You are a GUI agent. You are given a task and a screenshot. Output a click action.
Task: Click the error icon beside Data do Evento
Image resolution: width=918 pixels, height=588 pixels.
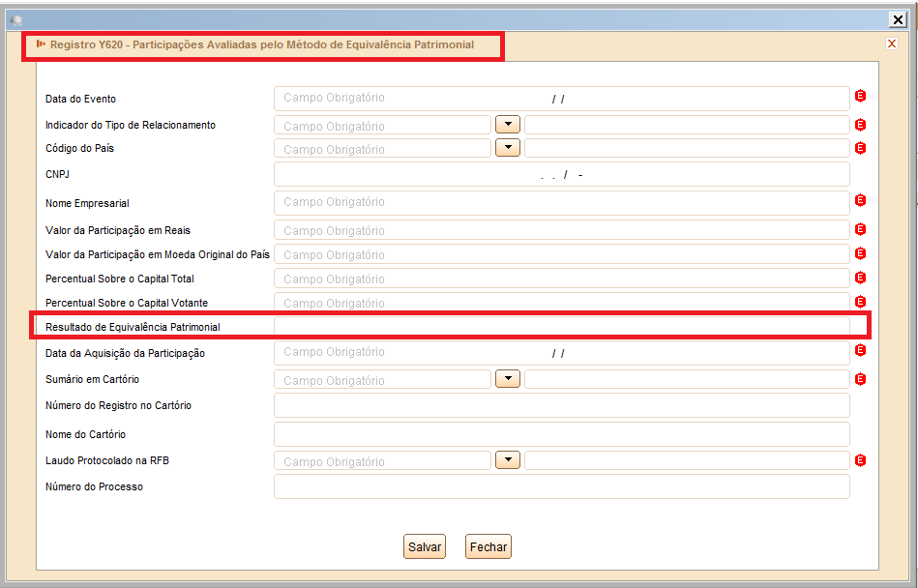coord(860,96)
